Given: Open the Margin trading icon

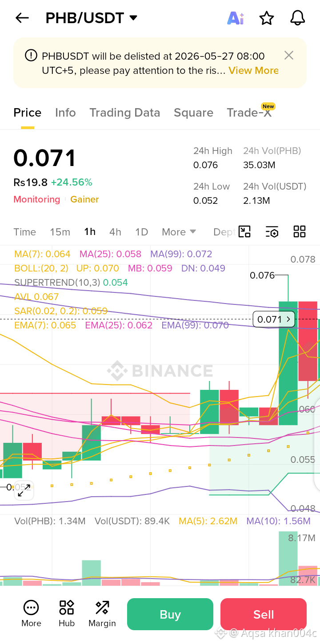Looking at the screenshot, I should (x=102, y=614).
